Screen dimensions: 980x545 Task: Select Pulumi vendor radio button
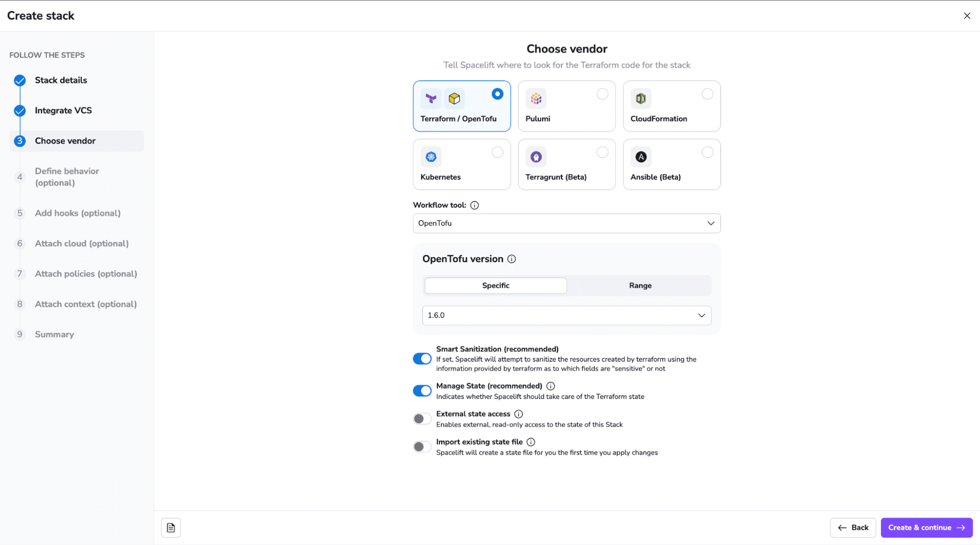[602, 94]
